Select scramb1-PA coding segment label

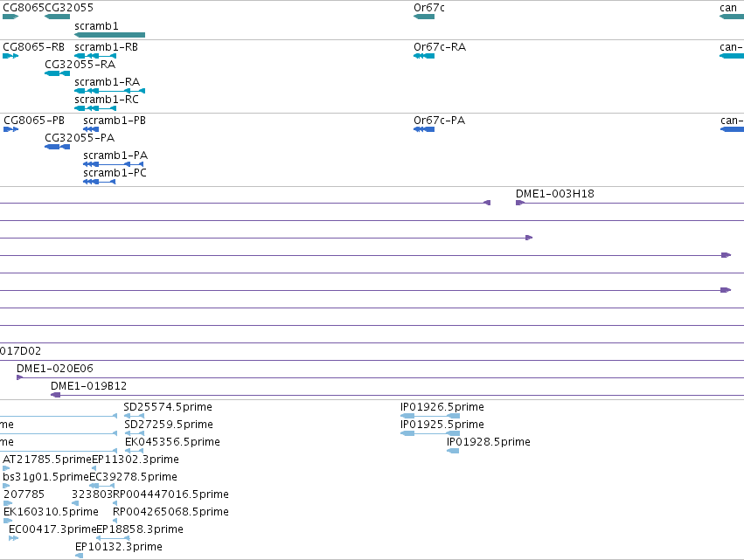click(115, 156)
